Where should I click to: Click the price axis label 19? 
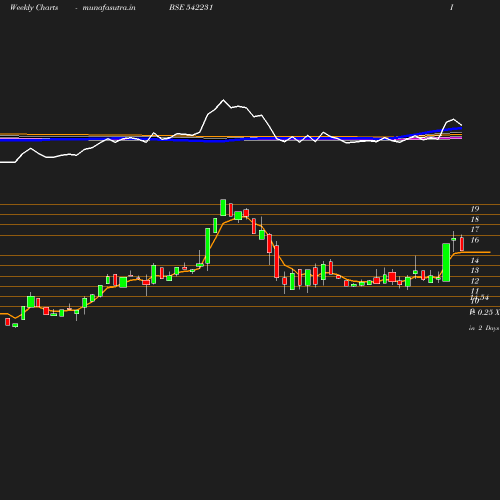pyautogui.click(x=475, y=209)
